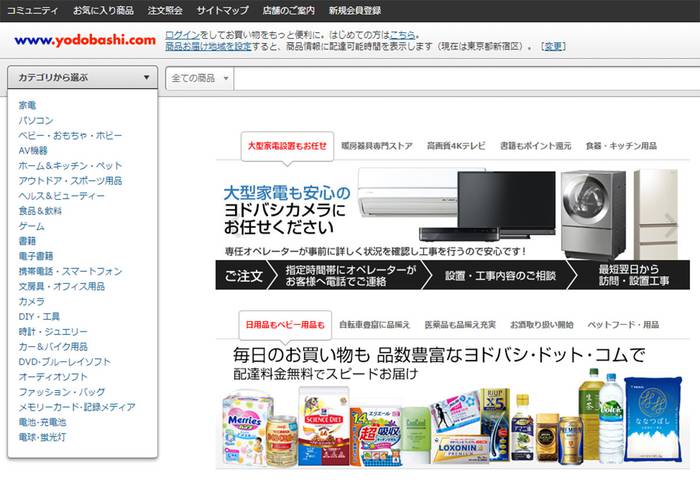The image size is (700, 490).
Task: Click the beige refrigerator image
Action: tap(656, 215)
